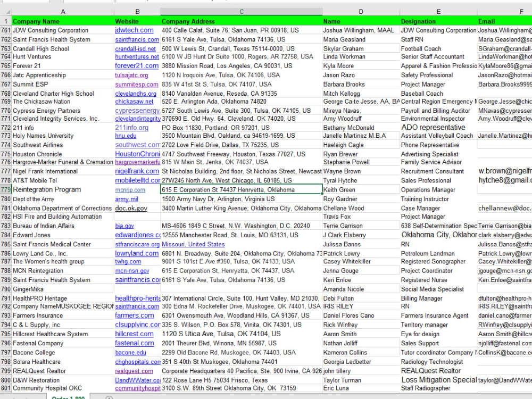The image size is (532, 399).
Task: Open the realquest.com link
Action: pos(134,371)
